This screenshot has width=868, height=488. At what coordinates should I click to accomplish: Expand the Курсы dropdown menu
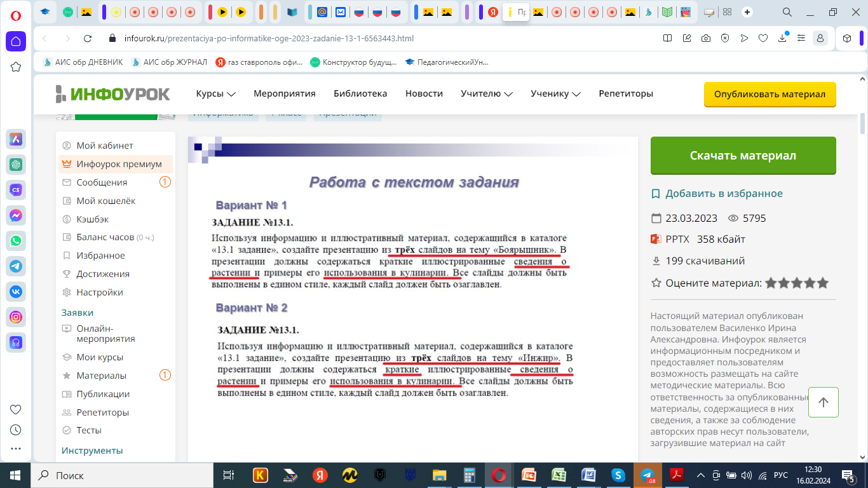[216, 93]
